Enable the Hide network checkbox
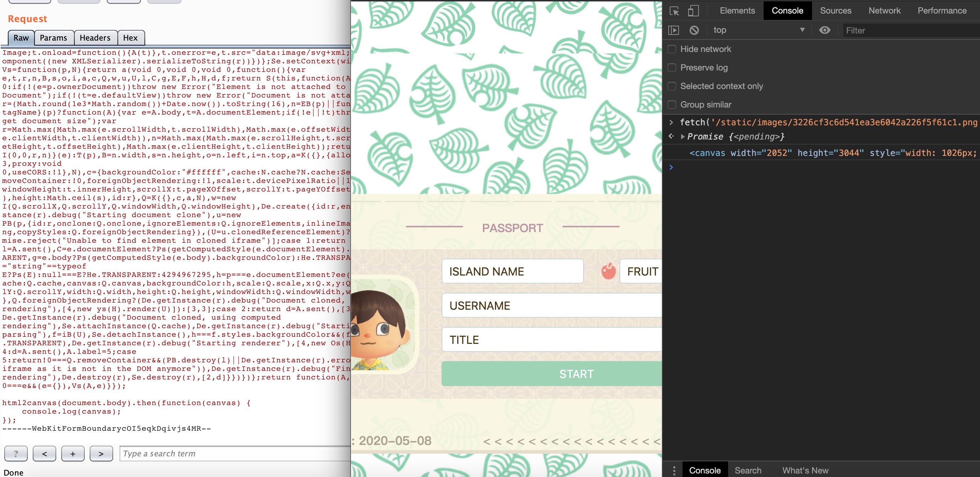Screen dimensions: 980x477 (672, 49)
